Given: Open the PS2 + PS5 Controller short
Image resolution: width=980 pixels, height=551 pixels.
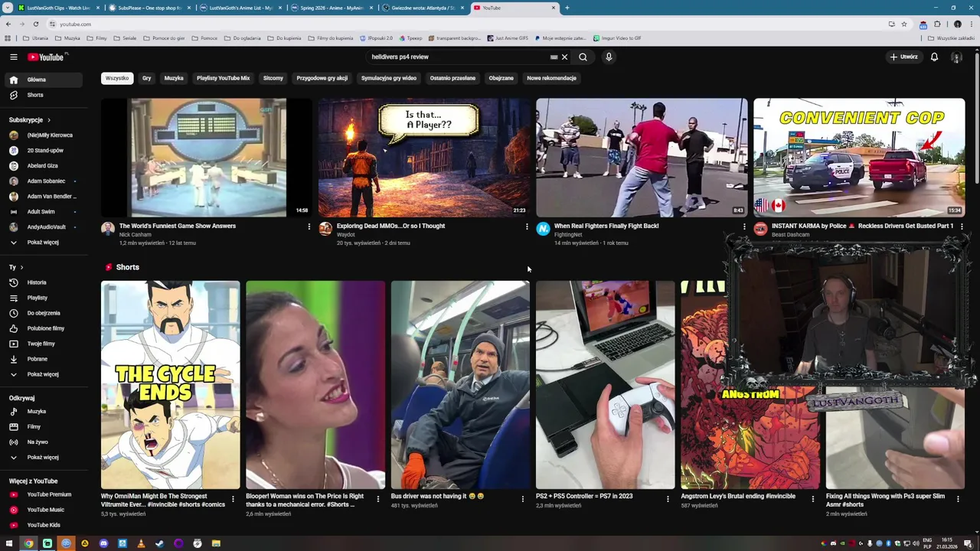Looking at the screenshot, I should 605,385.
